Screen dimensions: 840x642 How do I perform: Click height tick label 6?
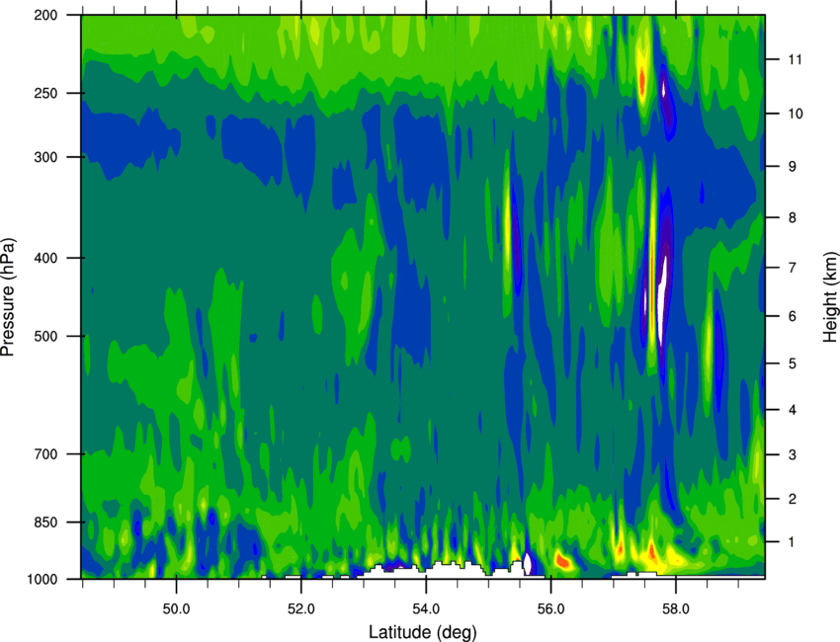[x=792, y=316]
